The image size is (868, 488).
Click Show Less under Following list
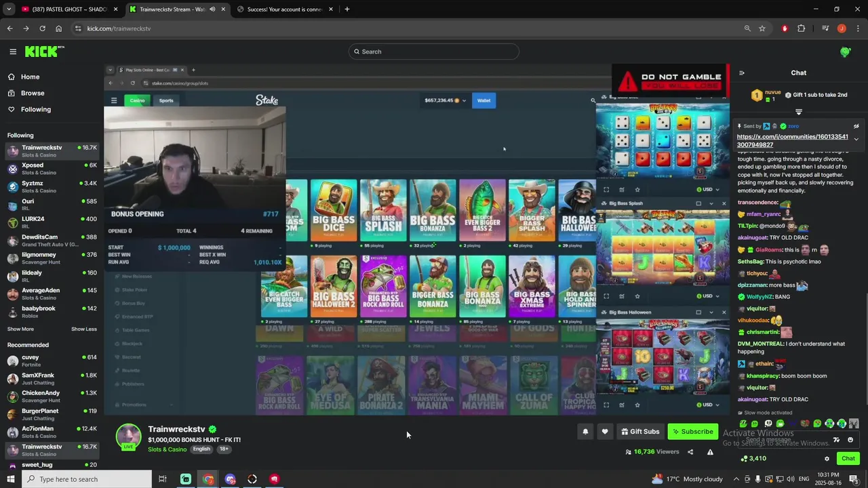[84, 329]
